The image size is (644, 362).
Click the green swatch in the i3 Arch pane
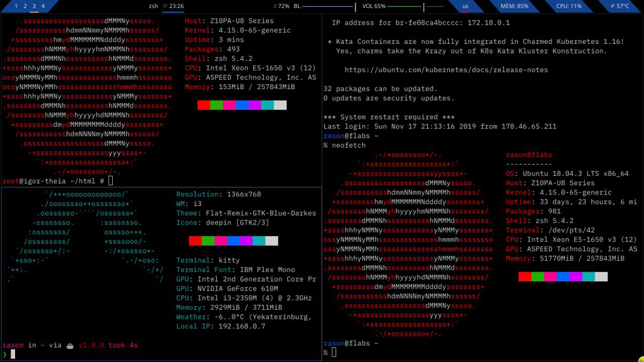click(208, 241)
